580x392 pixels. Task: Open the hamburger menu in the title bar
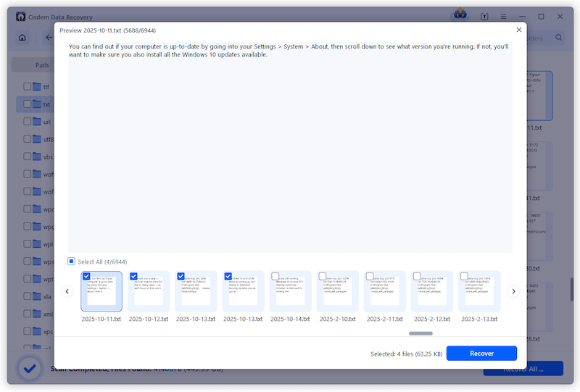click(504, 16)
